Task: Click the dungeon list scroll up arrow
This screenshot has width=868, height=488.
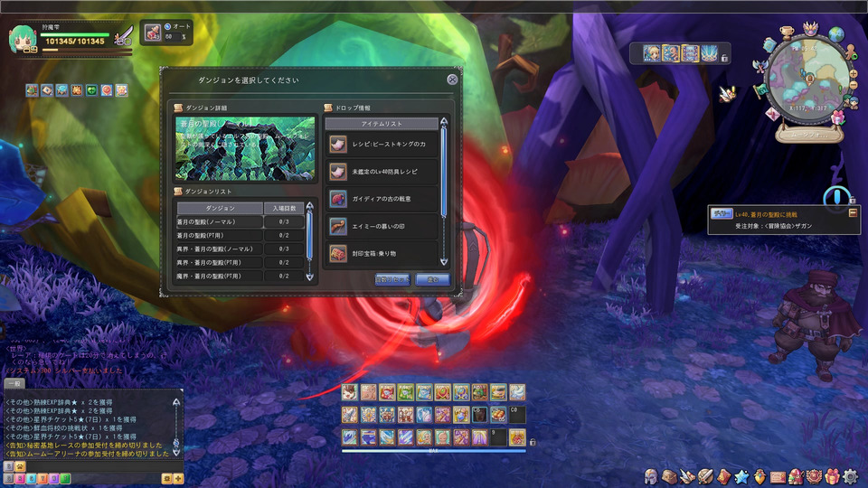Action: pos(310,206)
